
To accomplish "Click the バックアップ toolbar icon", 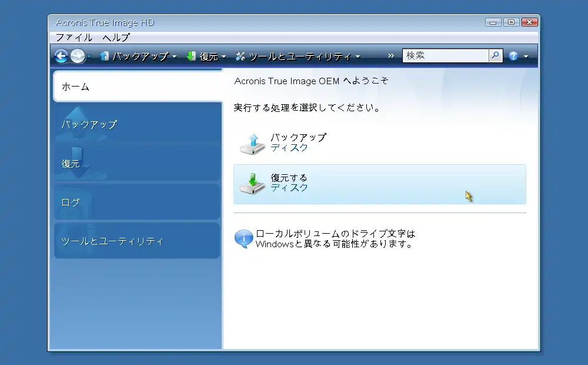I will 105,56.
